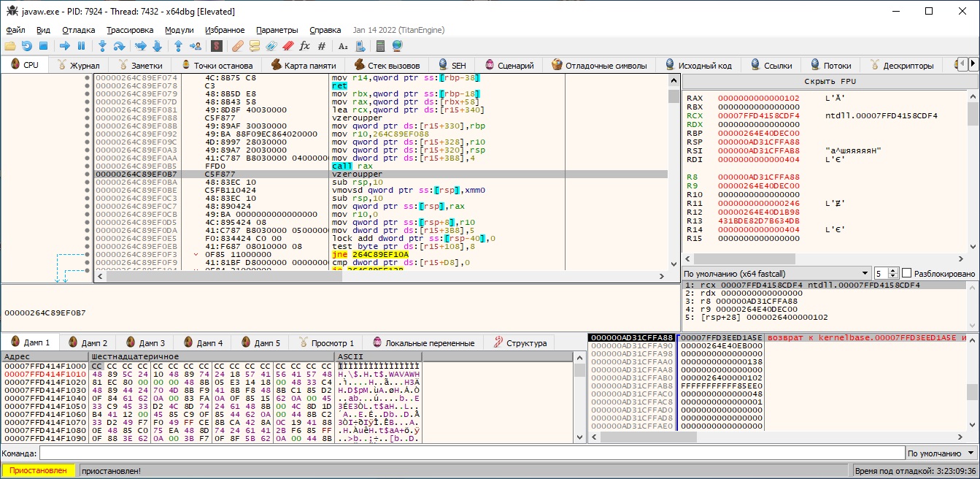This screenshot has height=479, width=980.
Task: Switch to the Карта памяти tab
Action: pyautogui.click(x=304, y=65)
